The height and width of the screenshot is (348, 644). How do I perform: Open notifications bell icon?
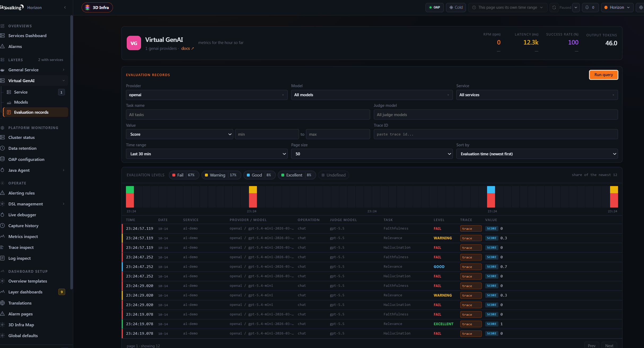pos(590,7)
